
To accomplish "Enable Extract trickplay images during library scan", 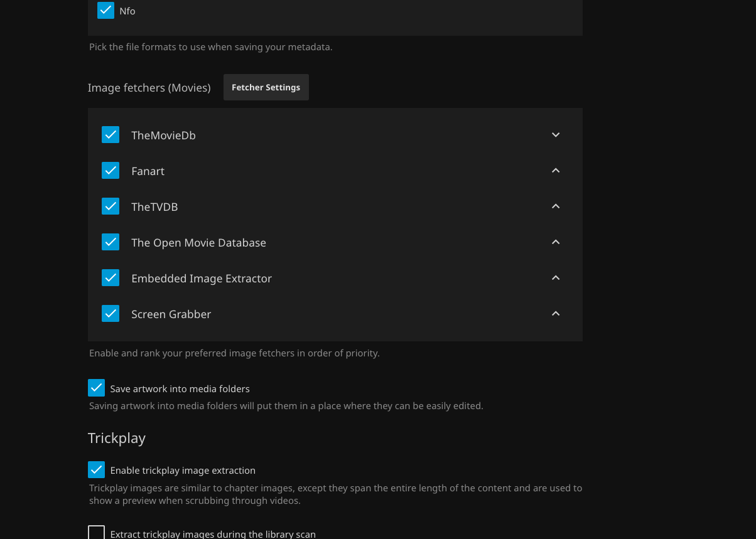I will [x=96, y=533].
